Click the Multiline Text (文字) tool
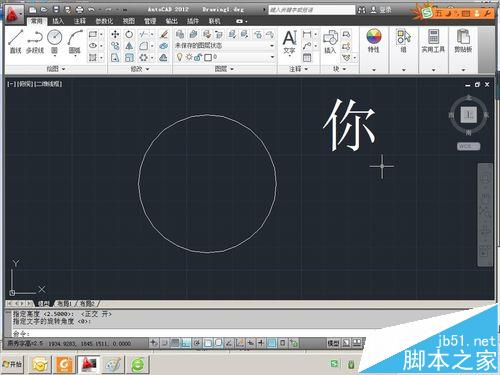Viewport: 500px width, 375px height. coord(289,42)
